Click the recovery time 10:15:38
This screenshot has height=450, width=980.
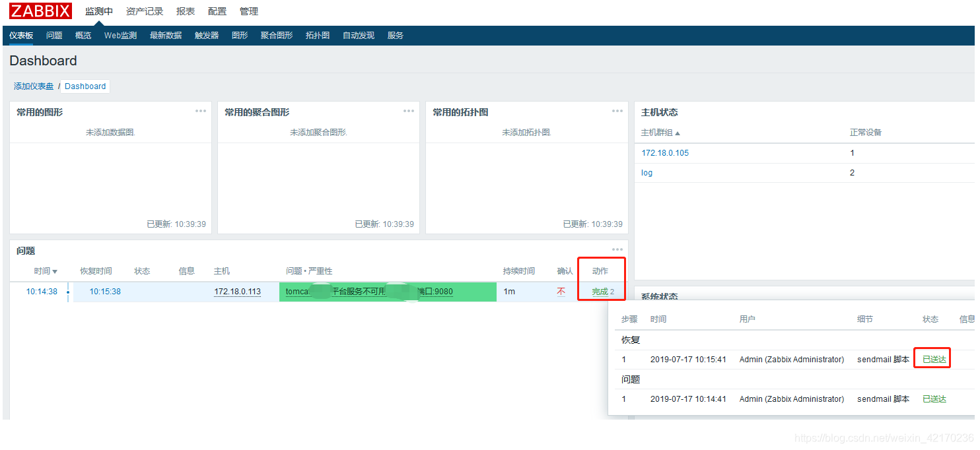[105, 292]
